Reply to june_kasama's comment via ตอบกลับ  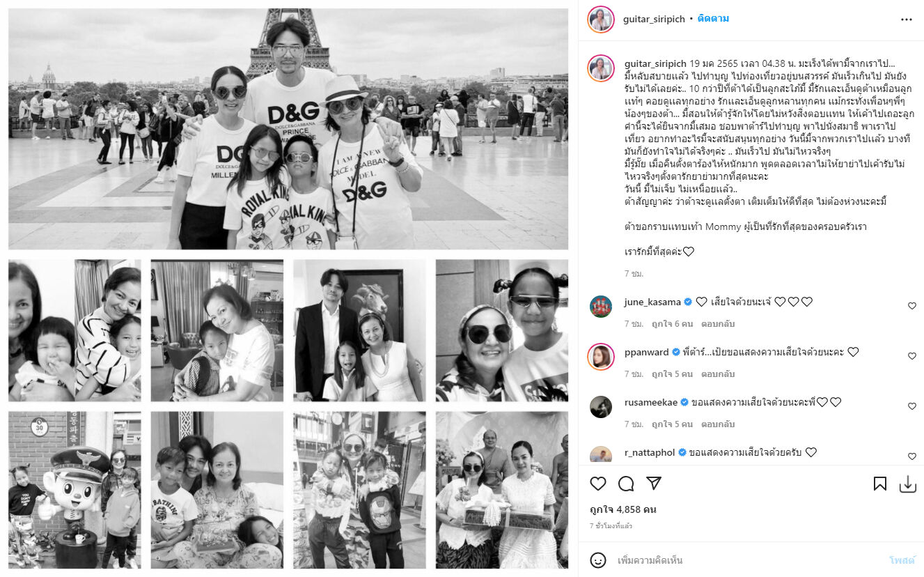click(718, 324)
